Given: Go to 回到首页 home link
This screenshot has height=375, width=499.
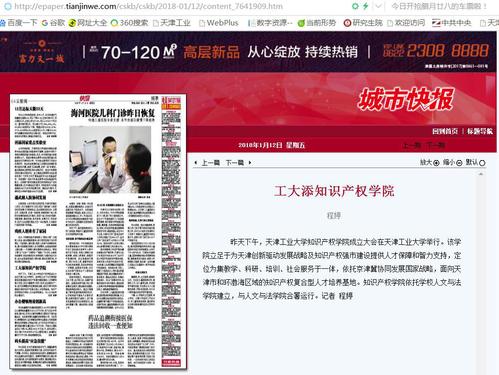Looking at the screenshot, I should pos(445,131).
